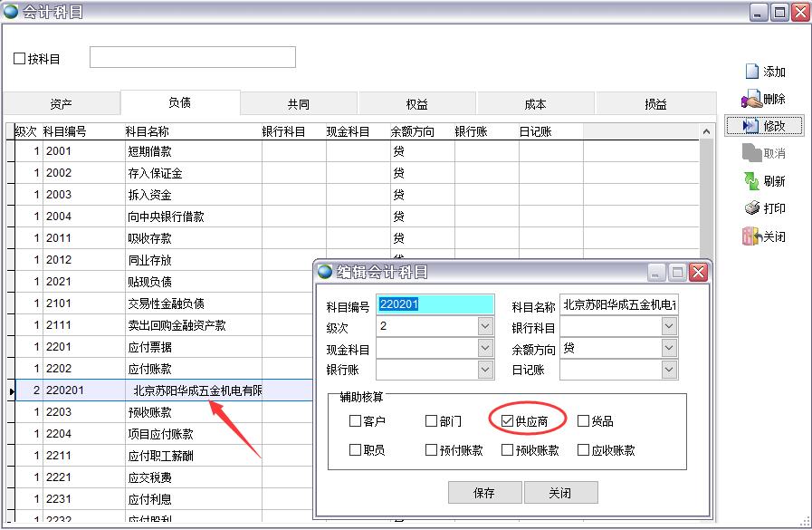Click the 修改 (Modify) toolbar icon
The width and height of the screenshot is (812, 530).
[x=750, y=126]
